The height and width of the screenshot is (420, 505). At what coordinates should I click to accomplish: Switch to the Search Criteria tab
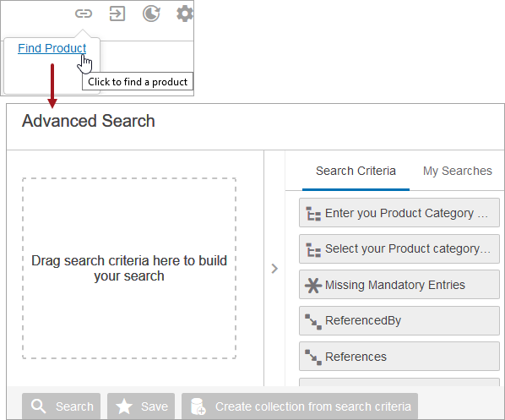(356, 171)
